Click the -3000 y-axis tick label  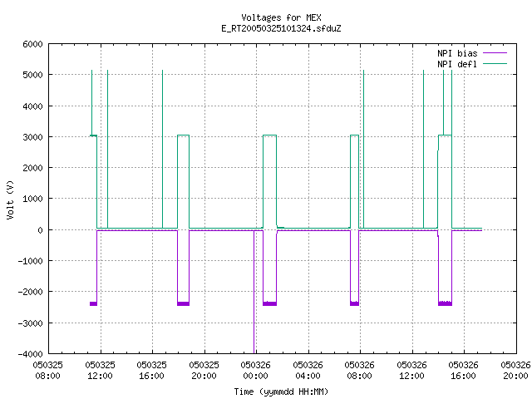[x=30, y=323]
